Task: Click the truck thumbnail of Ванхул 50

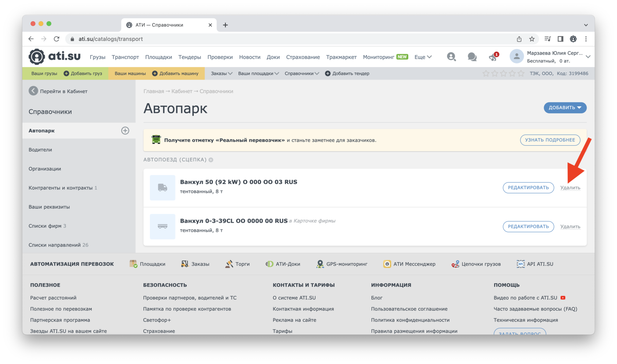Action: [162, 188]
